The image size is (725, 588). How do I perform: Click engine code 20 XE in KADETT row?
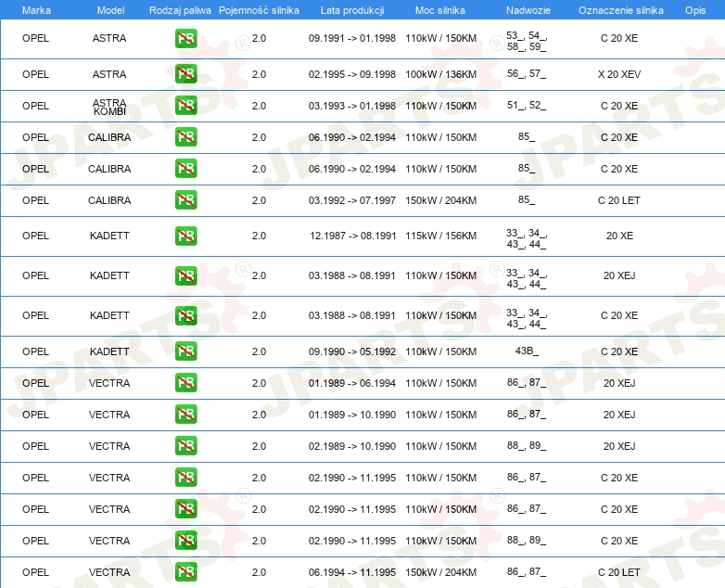click(619, 236)
